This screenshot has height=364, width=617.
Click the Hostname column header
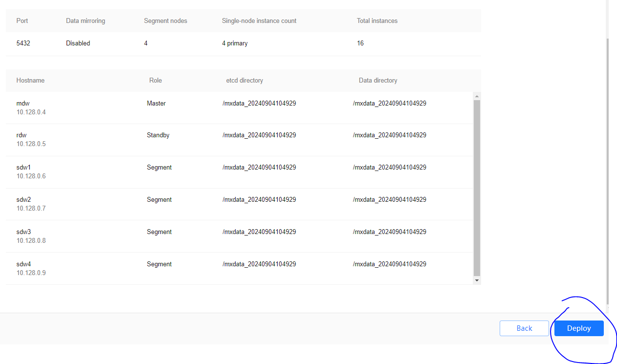[30, 81]
